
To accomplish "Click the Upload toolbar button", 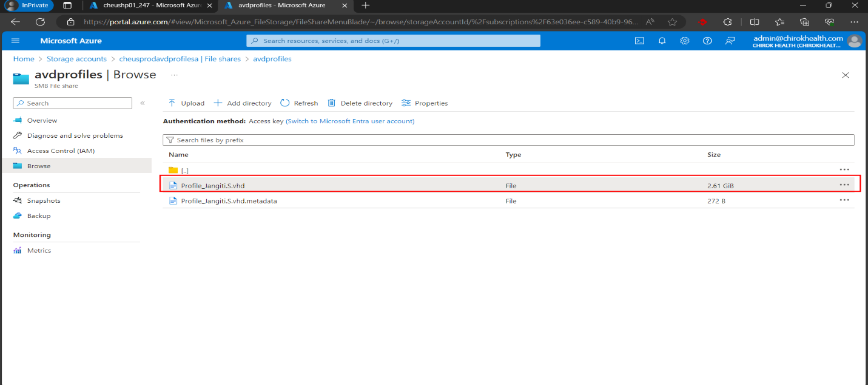I will 187,103.
